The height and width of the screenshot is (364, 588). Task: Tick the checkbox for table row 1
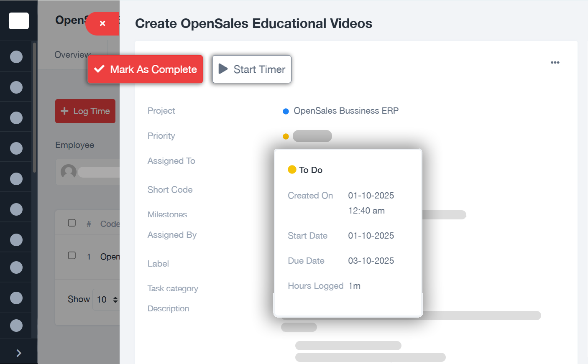pyautogui.click(x=72, y=256)
